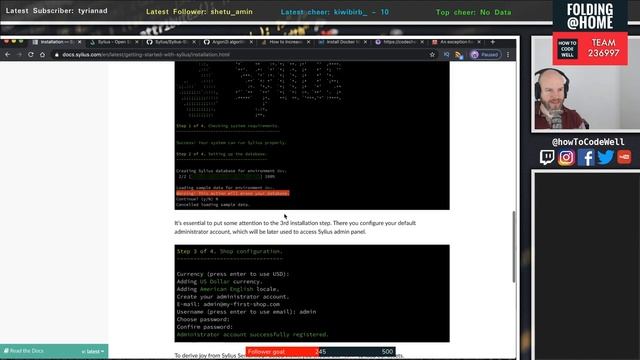This screenshot has height=360, width=640.
Task: Open the IQ extension in the toolbar
Action: pos(446,54)
